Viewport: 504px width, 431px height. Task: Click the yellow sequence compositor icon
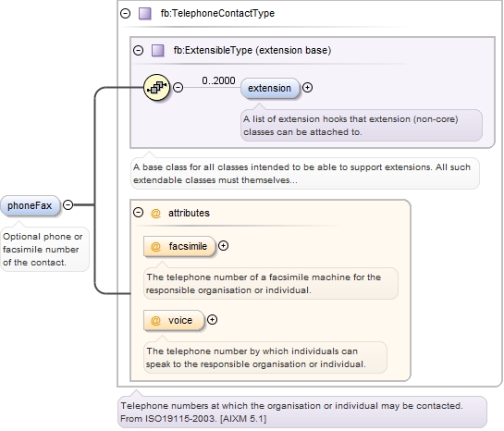(x=156, y=88)
